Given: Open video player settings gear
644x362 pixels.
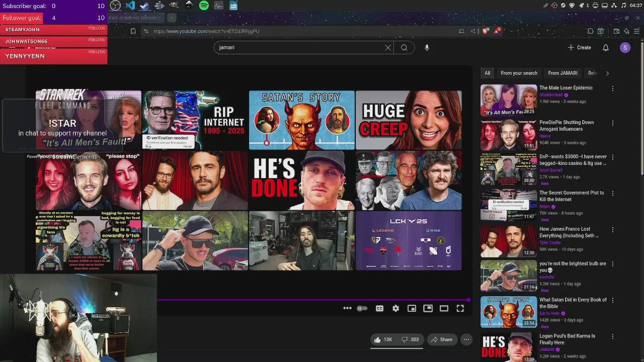Looking at the screenshot, I should pyautogui.click(x=395, y=309).
